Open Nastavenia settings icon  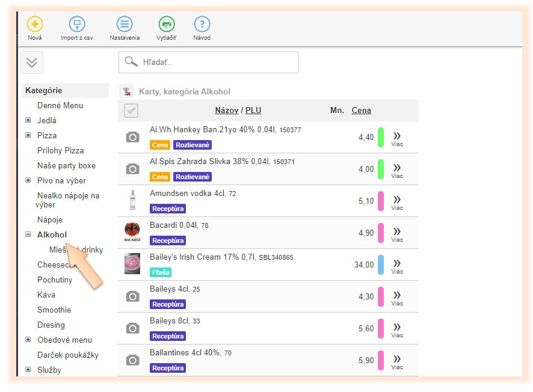pos(125,25)
